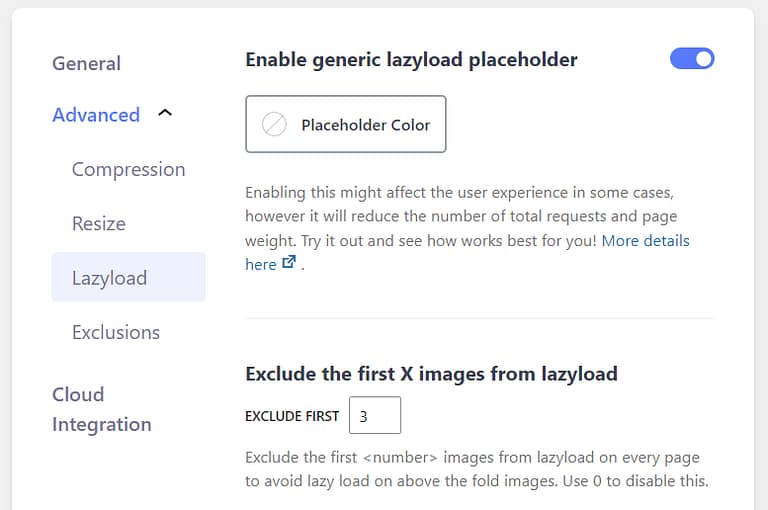This screenshot has width=768, height=510.
Task: Open the 'More details here' link
Action: [645, 241]
